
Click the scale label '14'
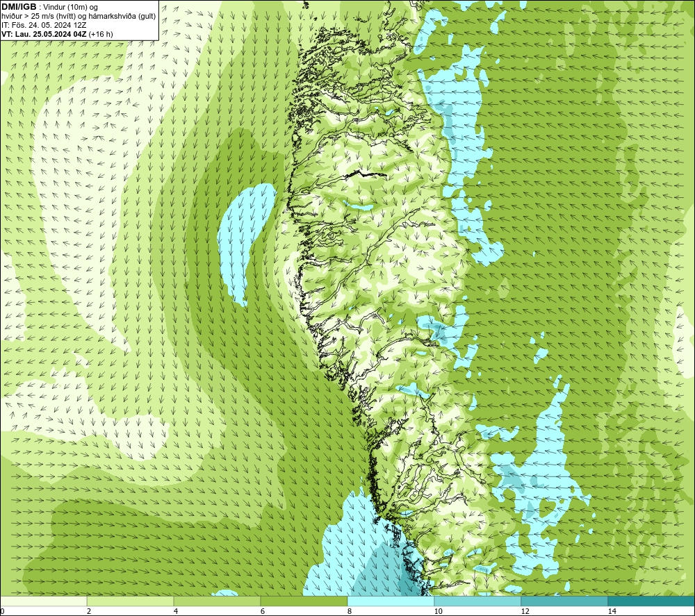(x=612, y=611)
